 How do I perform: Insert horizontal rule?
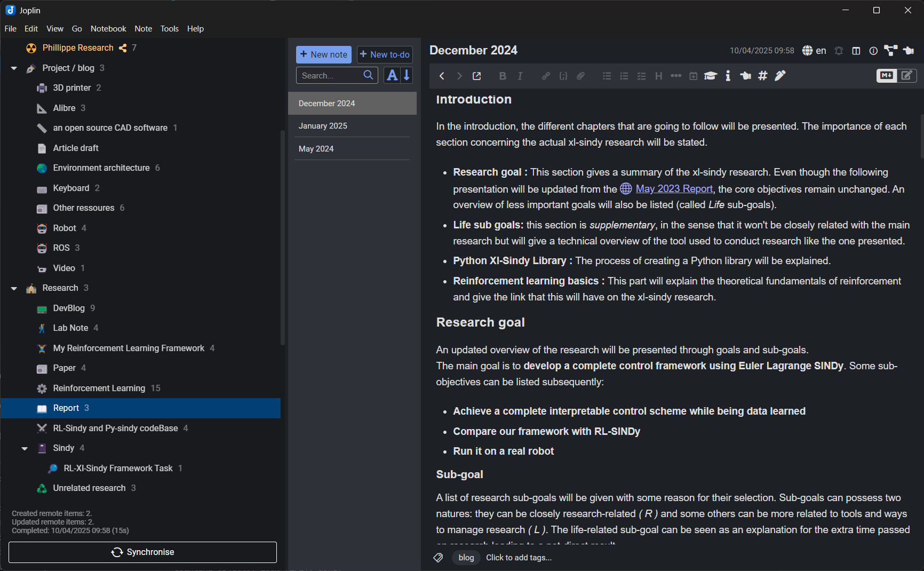click(676, 76)
